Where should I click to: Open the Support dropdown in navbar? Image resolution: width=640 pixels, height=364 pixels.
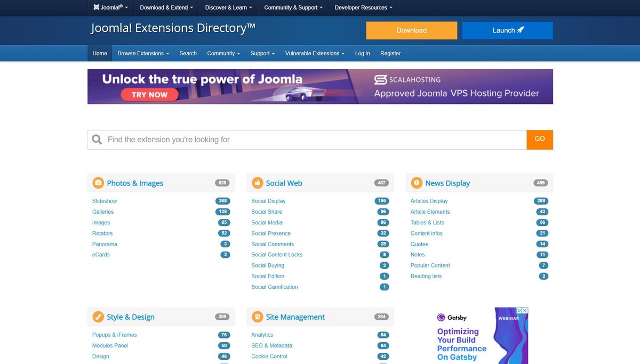[x=262, y=53]
